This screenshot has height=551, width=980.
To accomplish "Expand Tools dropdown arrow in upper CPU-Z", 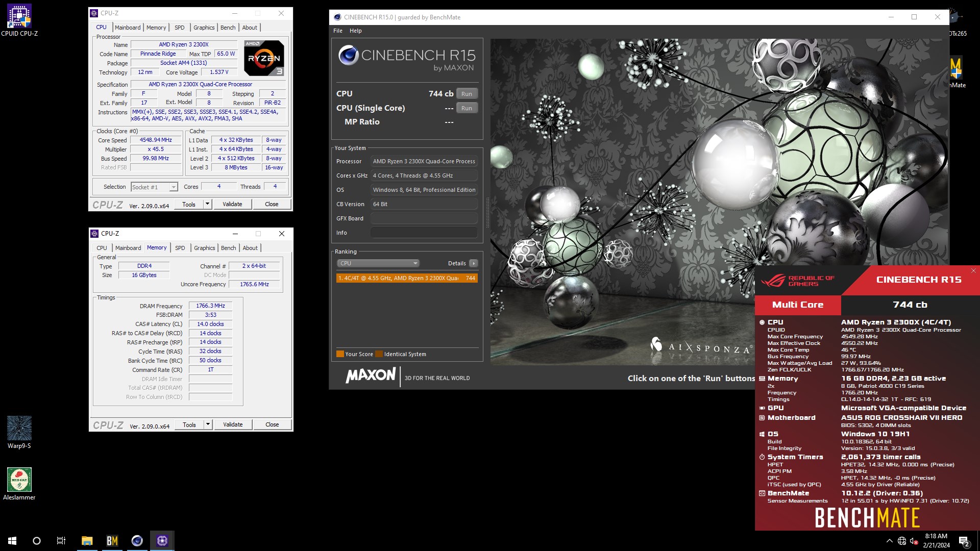I will click(208, 204).
